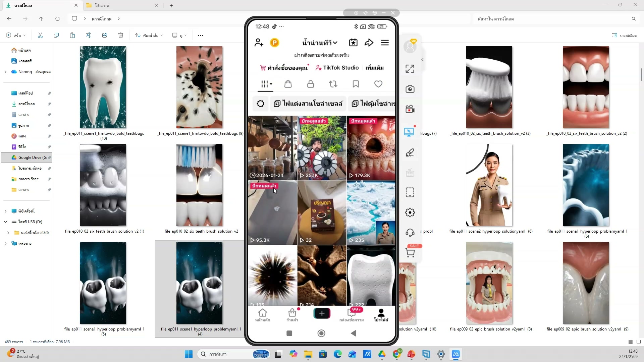Launch Microsoft Edge from the taskbar
Image resolution: width=644 pixels, height=362 pixels.
pyautogui.click(x=338, y=354)
